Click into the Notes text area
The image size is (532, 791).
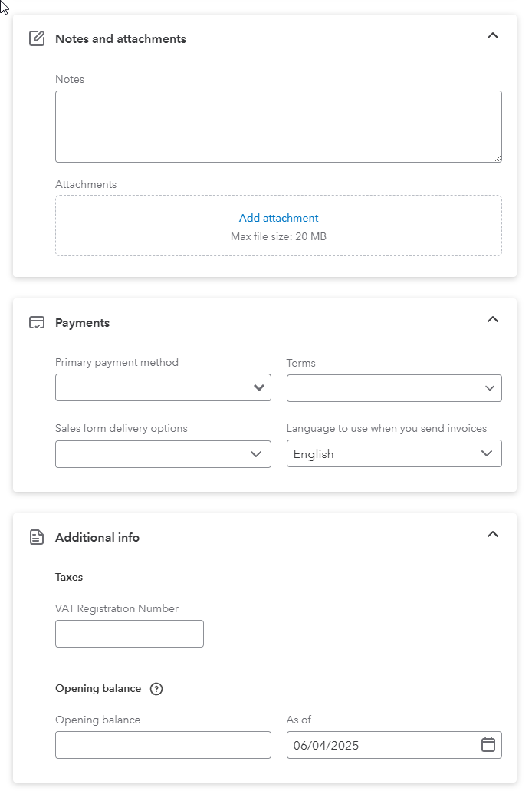(x=278, y=127)
